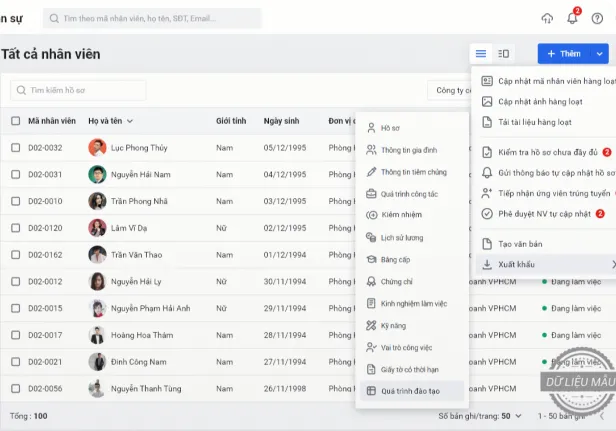
Task: Click avatar of Lục Phong Thủy
Action: 97,148
